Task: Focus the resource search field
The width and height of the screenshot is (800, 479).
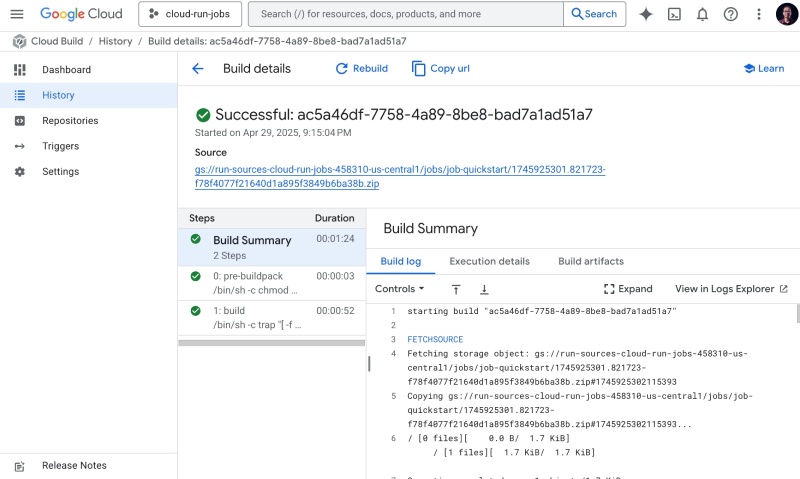Action: pyautogui.click(x=406, y=14)
